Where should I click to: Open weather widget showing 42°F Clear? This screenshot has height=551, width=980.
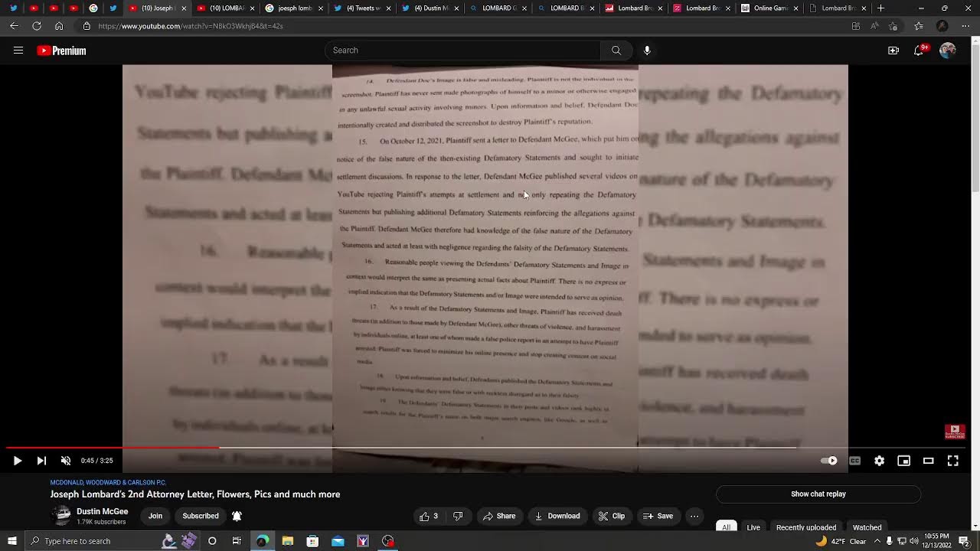click(841, 541)
